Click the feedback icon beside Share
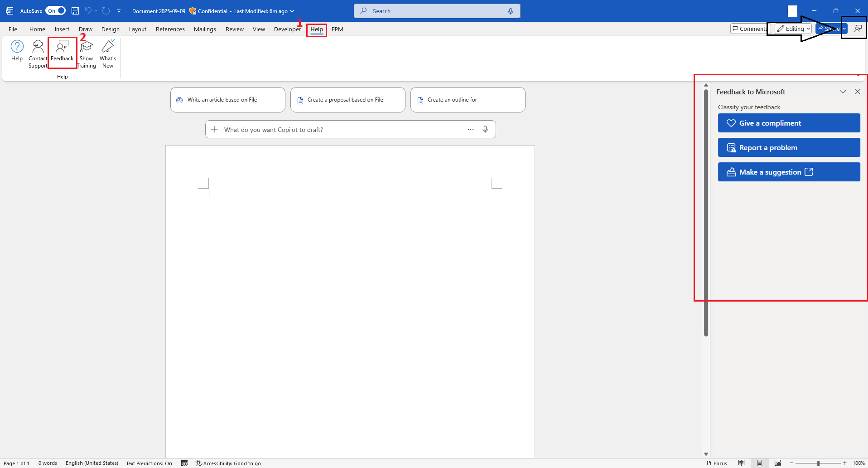Image resolution: width=868 pixels, height=468 pixels. pos(858,29)
